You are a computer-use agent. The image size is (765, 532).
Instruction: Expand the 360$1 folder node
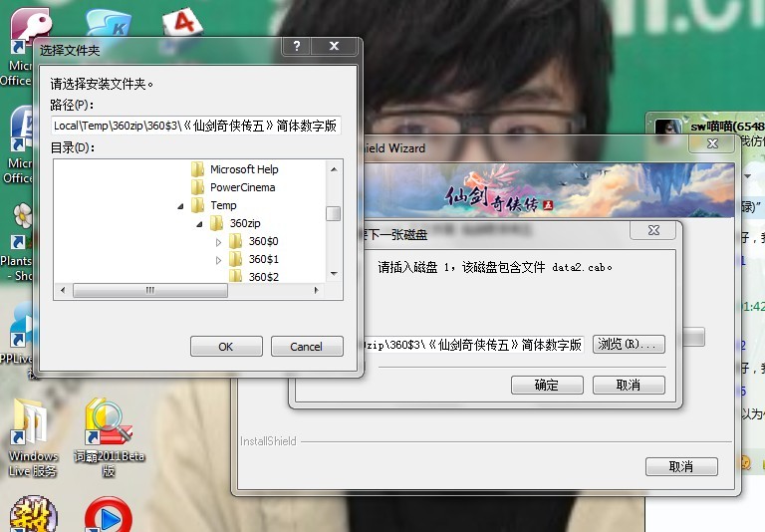(x=219, y=260)
